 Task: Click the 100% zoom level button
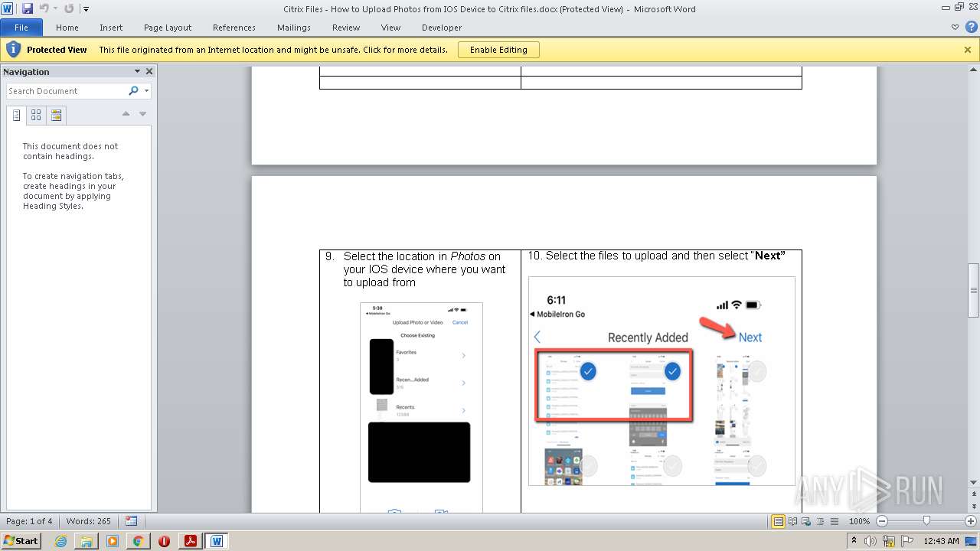click(x=859, y=521)
